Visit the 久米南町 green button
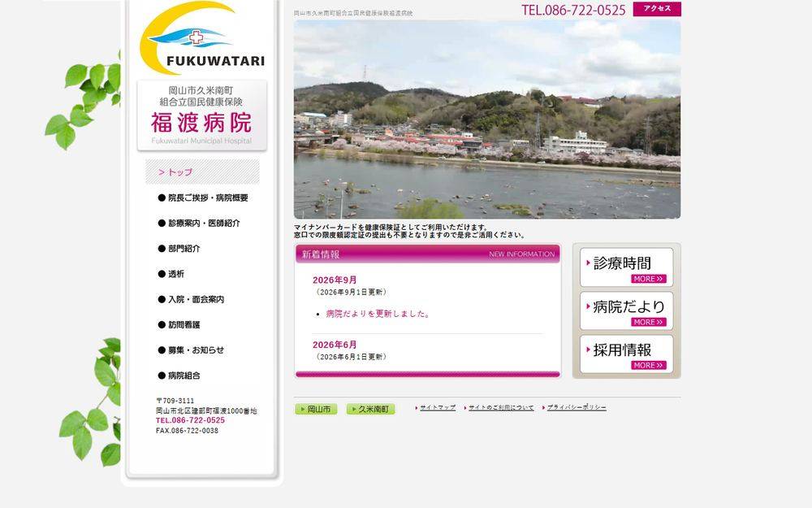Screen dimensions: 812x508 pos(371,409)
